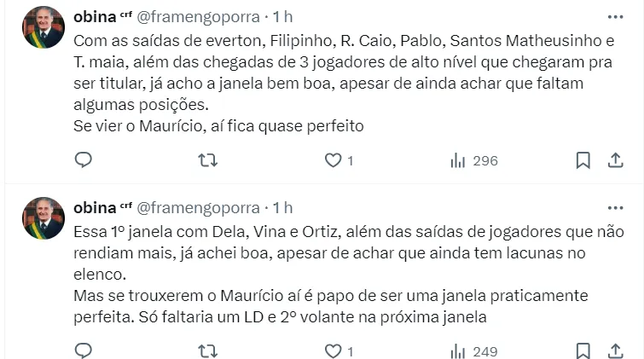Bookmark the first tweet

(x=583, y=160)
